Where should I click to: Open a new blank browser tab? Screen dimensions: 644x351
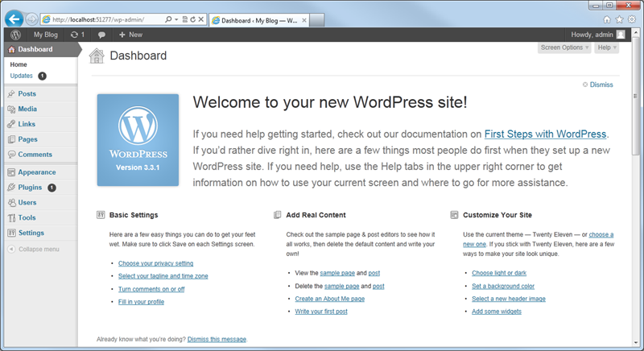316,20
